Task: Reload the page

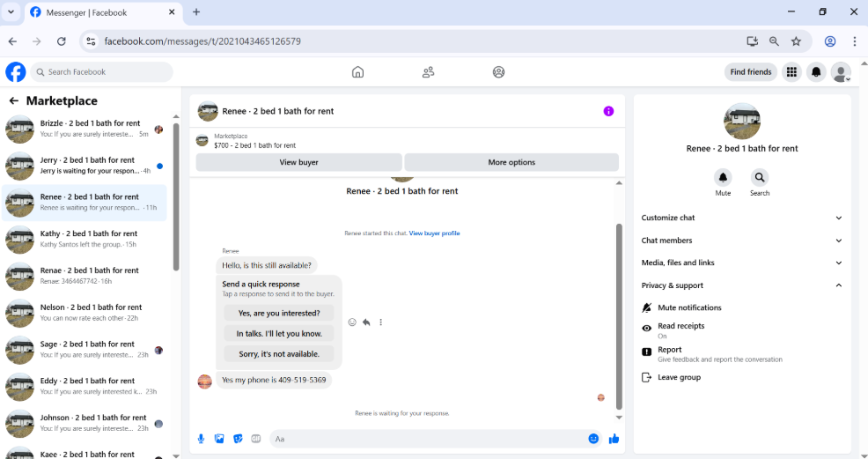Action: tap(62, 41)
